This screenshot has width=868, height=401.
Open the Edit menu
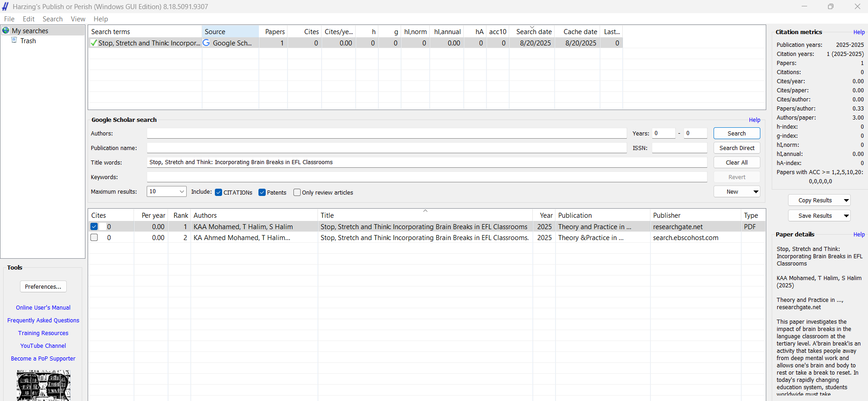coord(29,19)
